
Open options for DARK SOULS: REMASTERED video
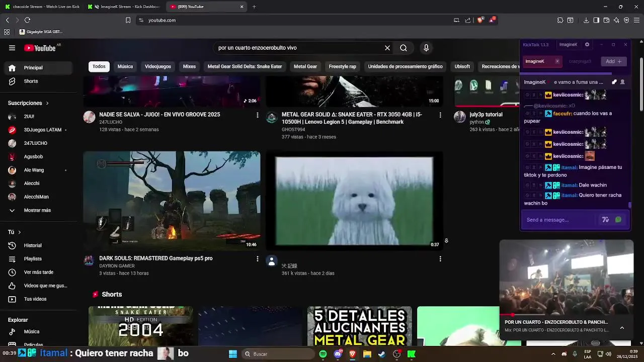[x=257, y=259]
